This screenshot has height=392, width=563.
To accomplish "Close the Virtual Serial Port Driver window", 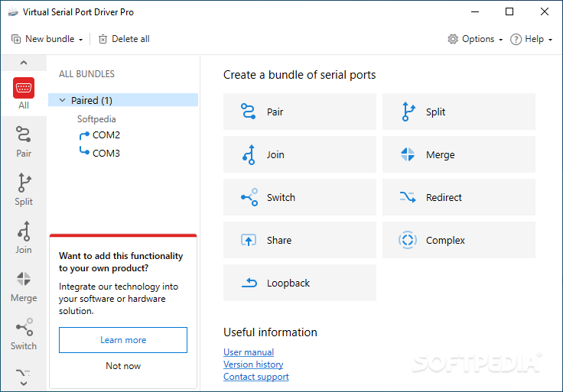I will [x=545, y=11].
